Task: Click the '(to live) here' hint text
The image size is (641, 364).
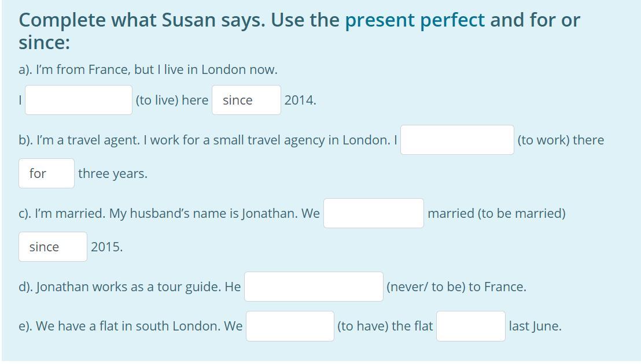Action: click(172, 101)
